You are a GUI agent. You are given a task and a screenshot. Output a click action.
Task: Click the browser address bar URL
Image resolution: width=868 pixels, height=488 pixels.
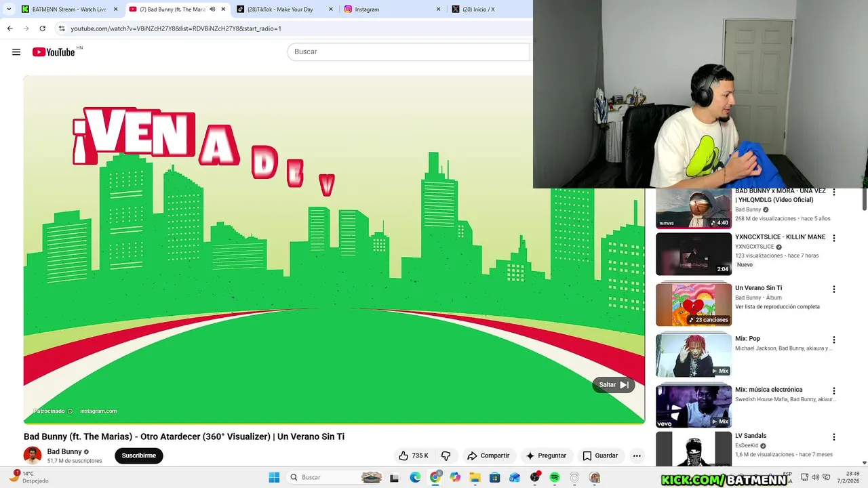(x=176, y=28)
